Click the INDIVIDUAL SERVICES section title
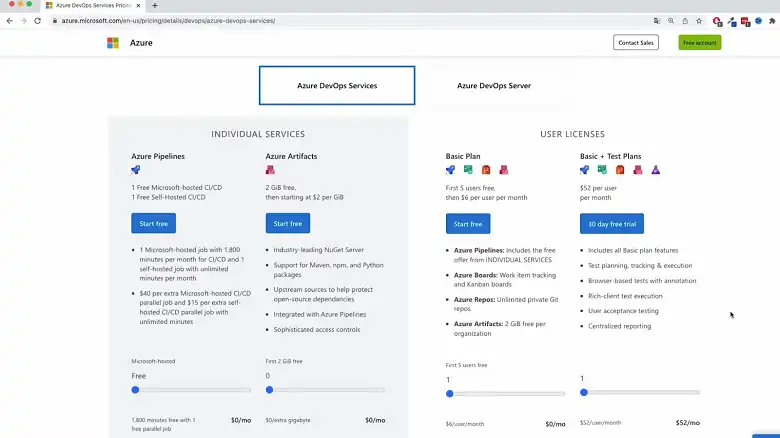The height and width of the screenshot is (438, 780). pos(258,134)
